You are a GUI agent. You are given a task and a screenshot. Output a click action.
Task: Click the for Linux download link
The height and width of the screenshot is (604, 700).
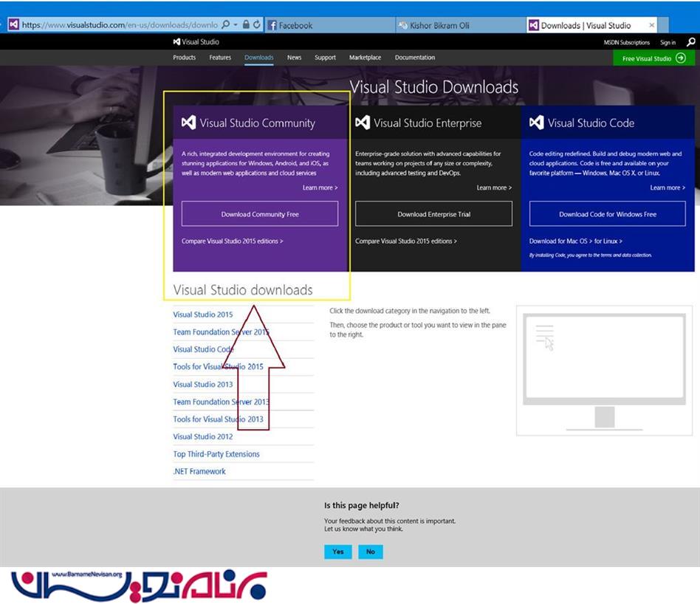point(608,241)
